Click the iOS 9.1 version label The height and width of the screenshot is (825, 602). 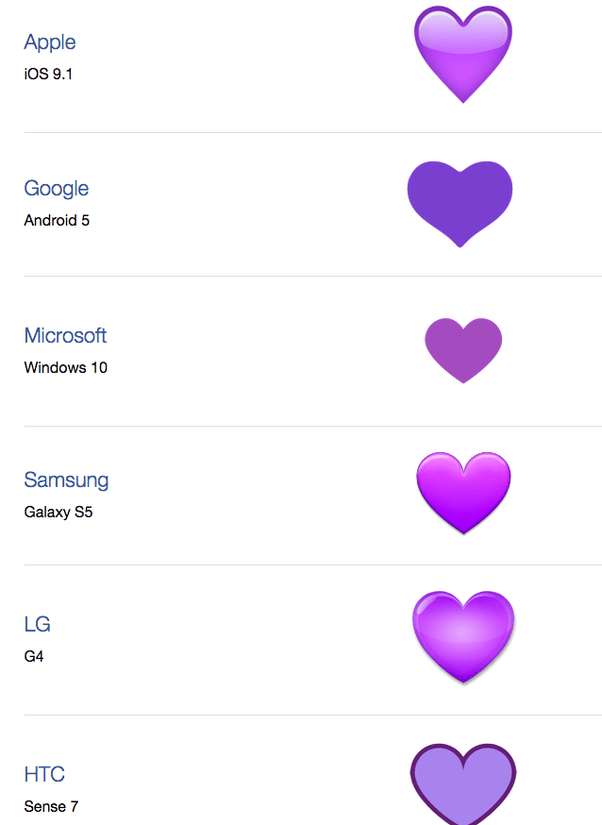[x=48, y=74]
